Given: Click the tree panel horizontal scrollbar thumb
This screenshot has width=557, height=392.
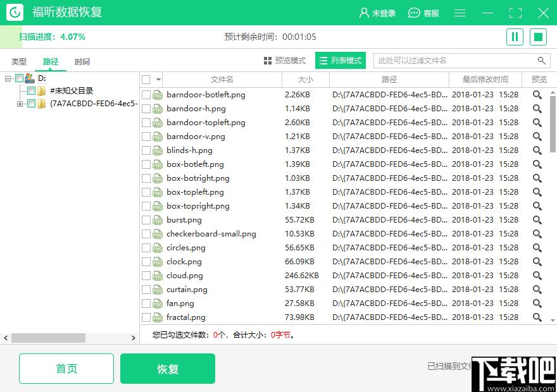Looking at the screenshot, I should [x=48, y=338].
